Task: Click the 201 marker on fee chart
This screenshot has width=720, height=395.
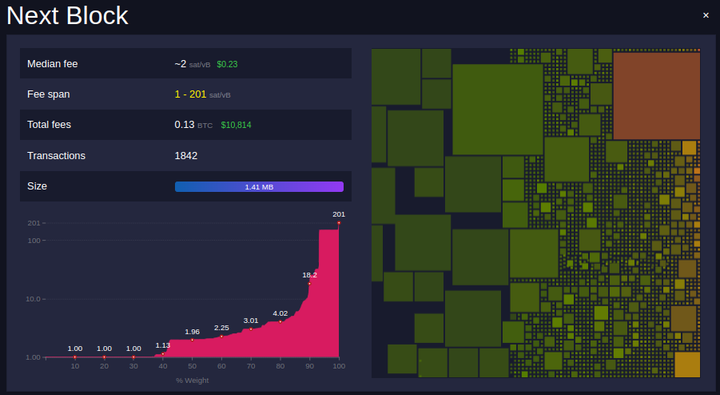Action: [x=339, y=223]
